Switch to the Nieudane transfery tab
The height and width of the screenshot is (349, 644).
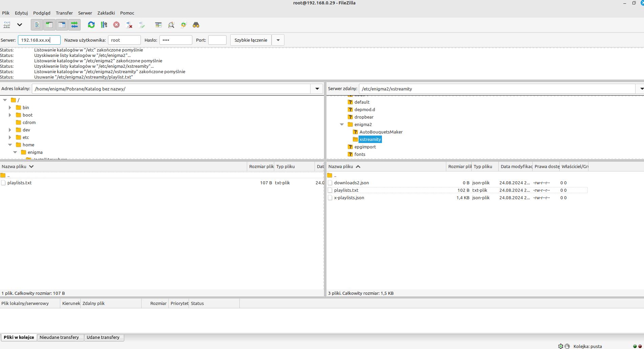tap(60, 337)
